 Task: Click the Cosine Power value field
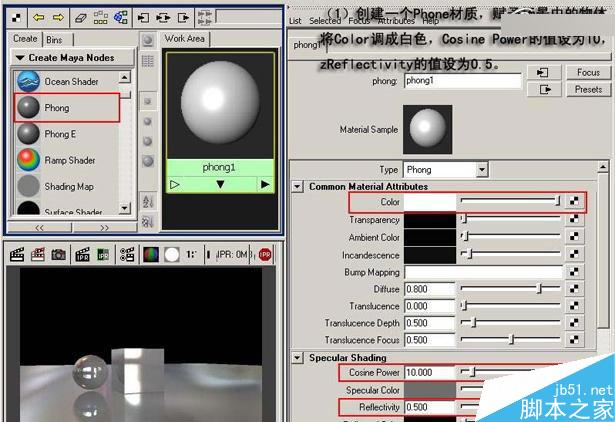pyautogui.click(x=429, y=373)
